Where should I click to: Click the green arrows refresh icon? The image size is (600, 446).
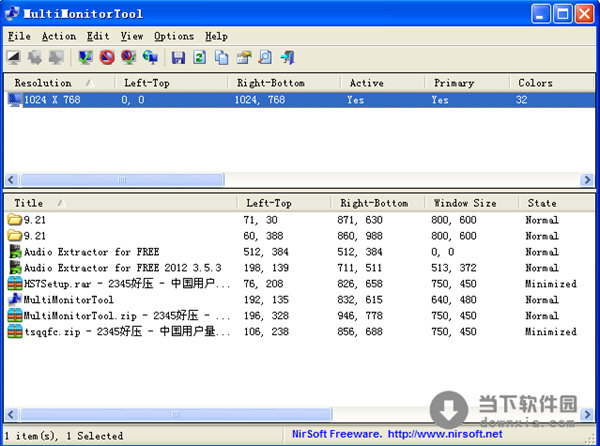[x=199, y=58]
